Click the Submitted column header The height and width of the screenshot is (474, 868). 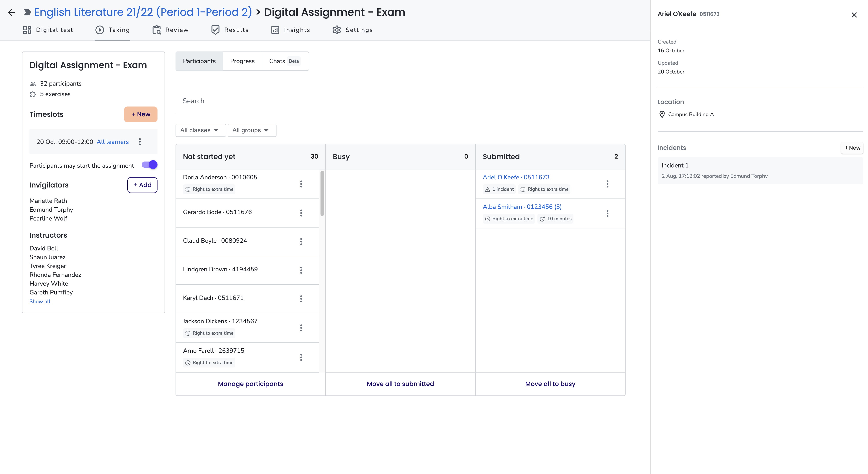[x=550, y=157]
